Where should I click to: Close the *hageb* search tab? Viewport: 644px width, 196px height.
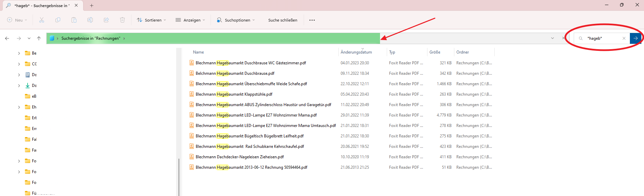pos(76,5)
